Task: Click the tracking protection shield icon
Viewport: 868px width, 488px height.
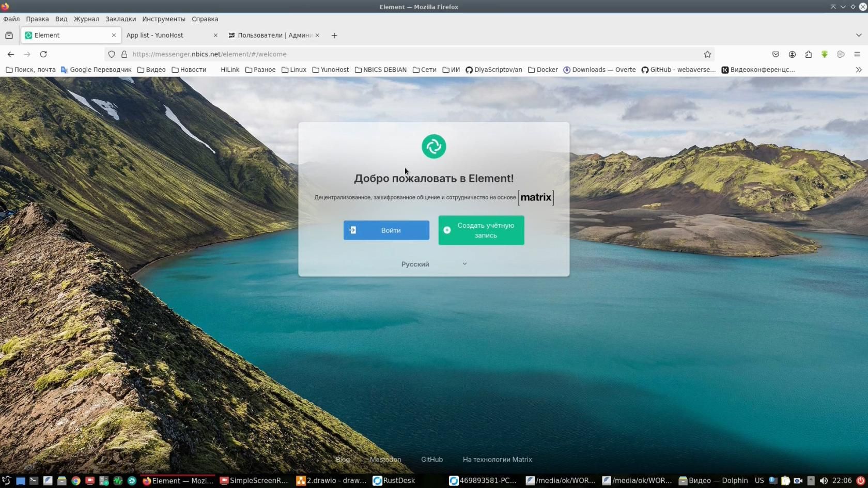Action: (112, 54)
